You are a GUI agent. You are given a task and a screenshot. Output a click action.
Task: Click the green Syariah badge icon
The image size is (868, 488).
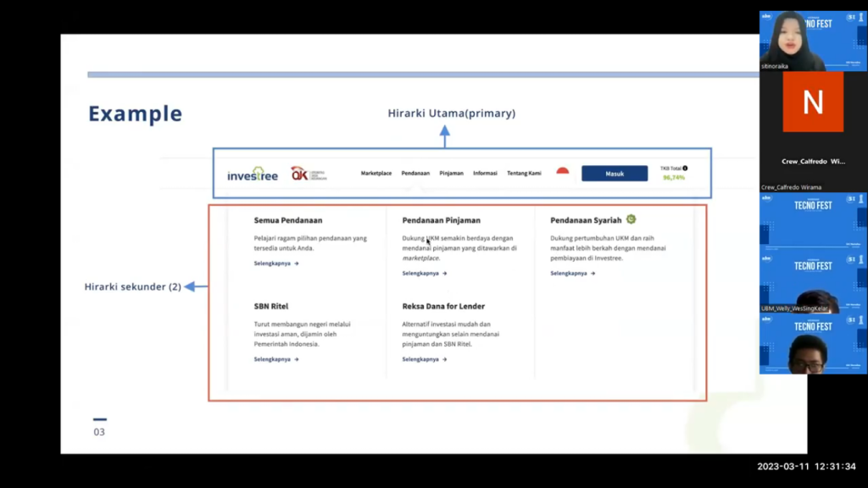pyautogui.click(x=631, y=219)
